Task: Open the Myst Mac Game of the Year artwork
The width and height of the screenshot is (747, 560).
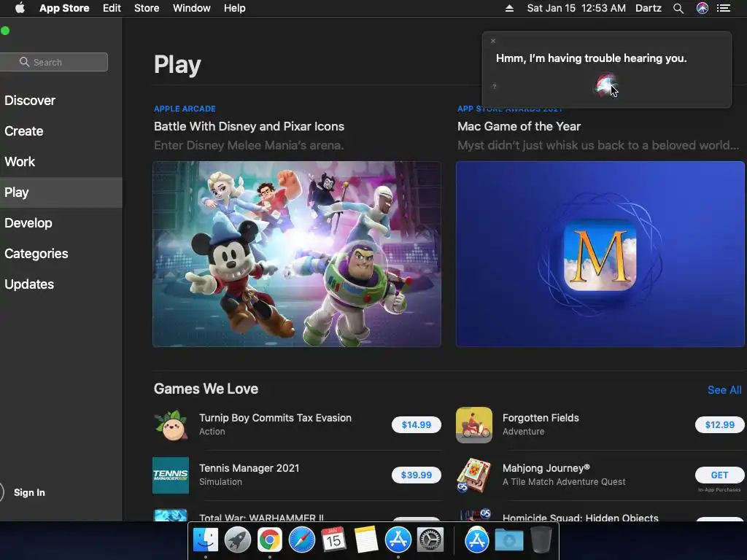Action: coord(600,254)
